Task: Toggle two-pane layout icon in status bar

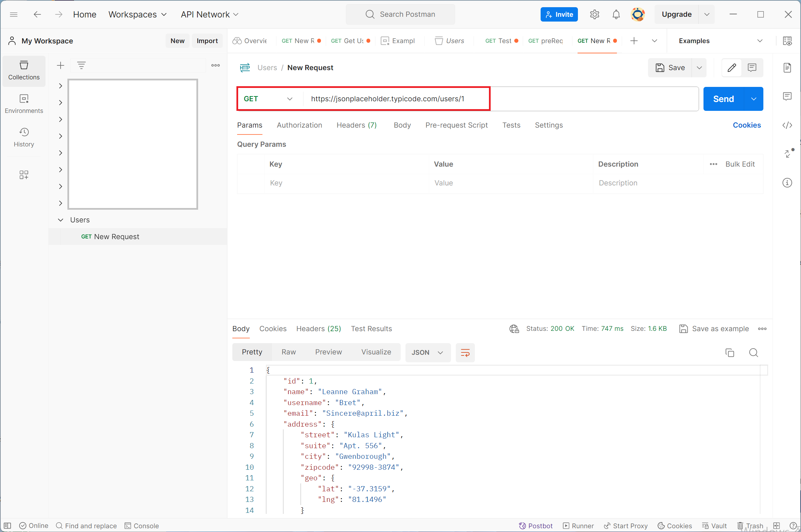Action: (777, 526)
